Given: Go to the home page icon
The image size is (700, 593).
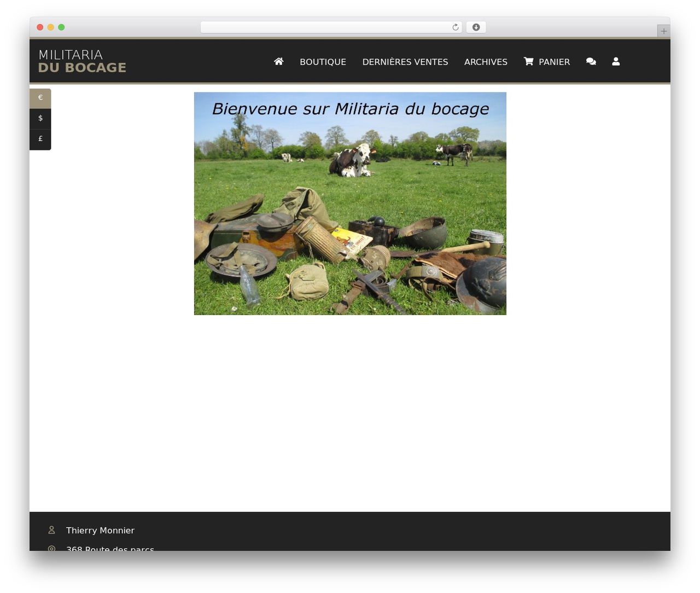Looking at the screenshot, I should point(278,61).
